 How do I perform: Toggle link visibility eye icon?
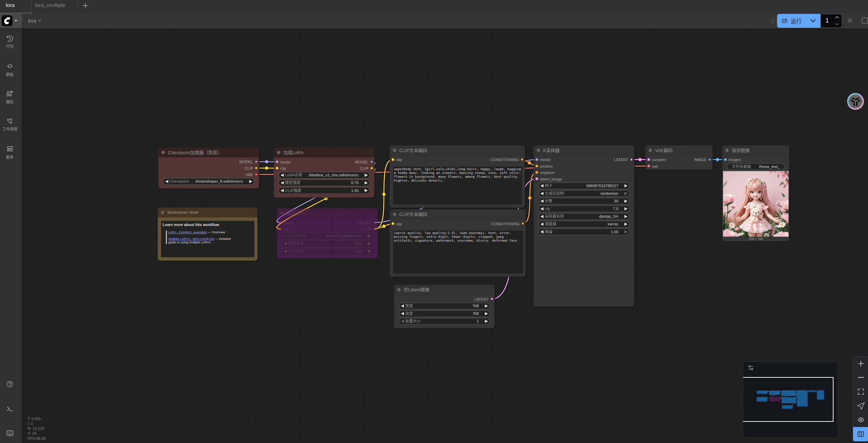(x=861, y=420)
